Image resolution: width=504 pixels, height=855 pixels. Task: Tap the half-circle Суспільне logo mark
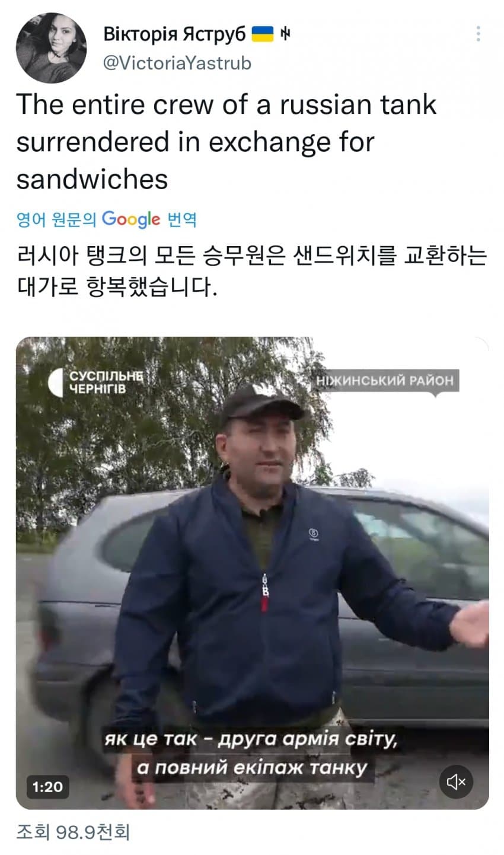click(55, 382)
